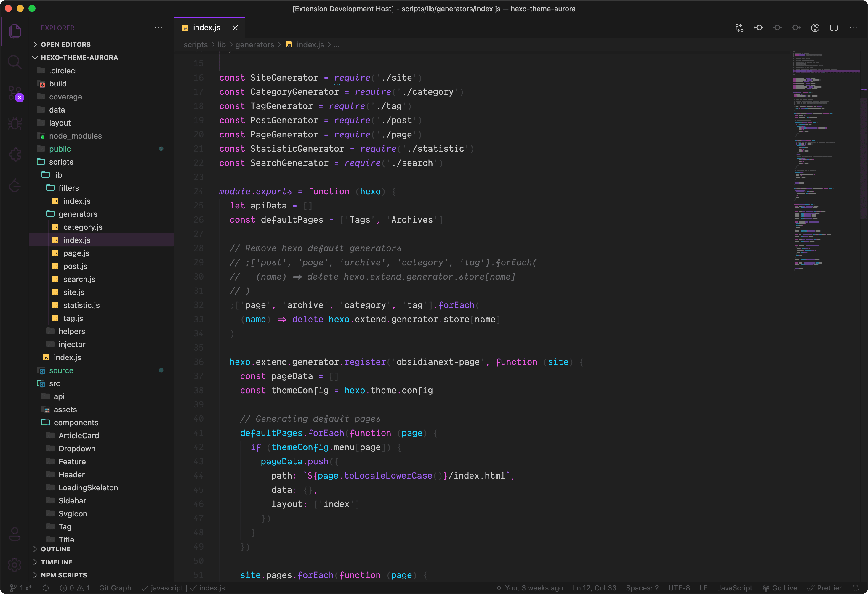868x594 pixels.
Task: Open the Accounts icon at bottom of activity bar
Action: tap(15, 534)
